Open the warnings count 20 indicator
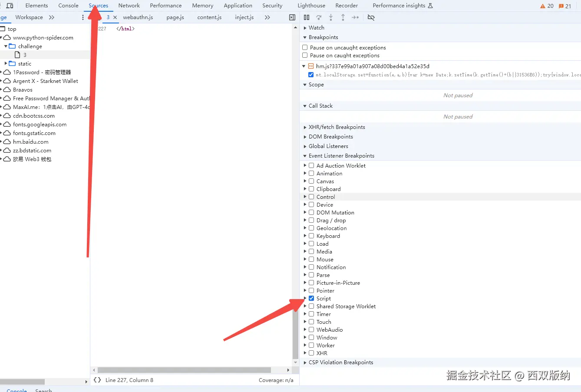 [547, 6]
